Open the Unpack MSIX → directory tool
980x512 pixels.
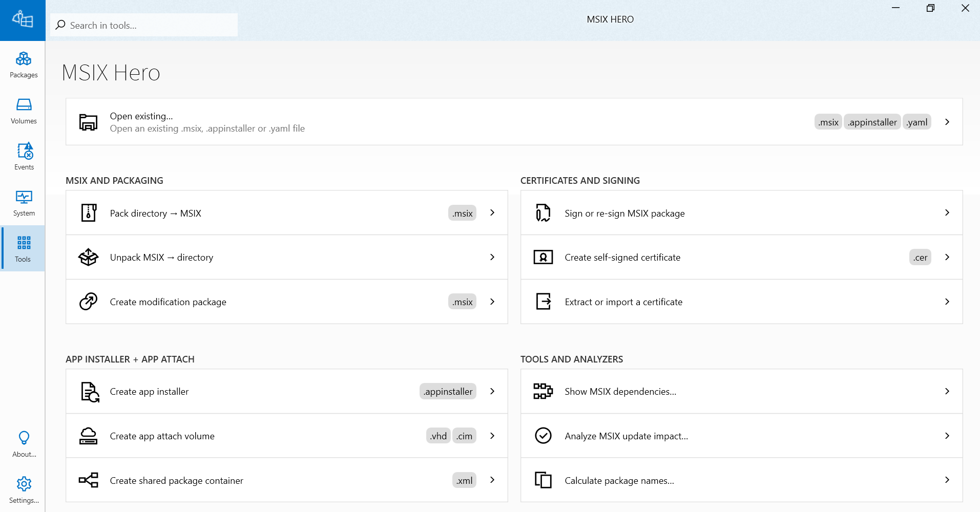(x=287, y=257)
